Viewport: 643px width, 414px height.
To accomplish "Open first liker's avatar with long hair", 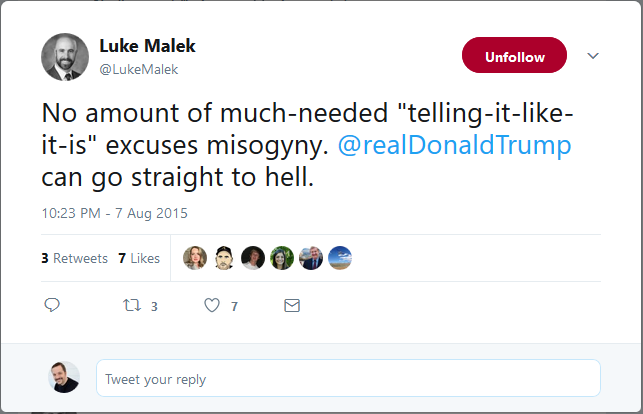I will coord(195,258).
